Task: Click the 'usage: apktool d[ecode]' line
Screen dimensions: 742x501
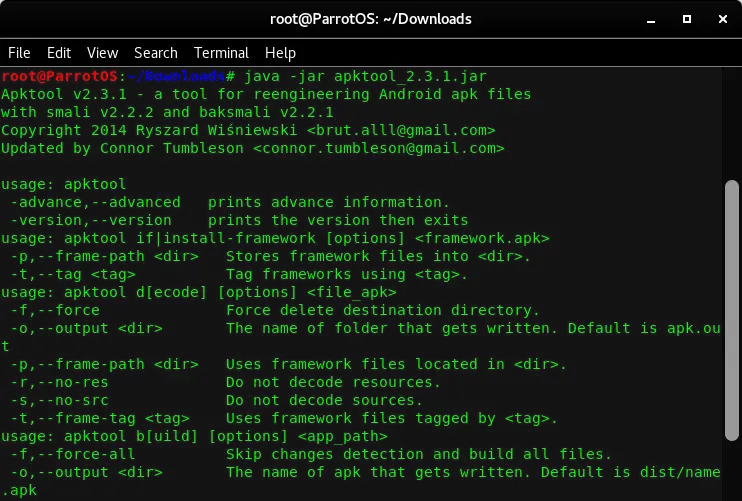Action: 199,292
